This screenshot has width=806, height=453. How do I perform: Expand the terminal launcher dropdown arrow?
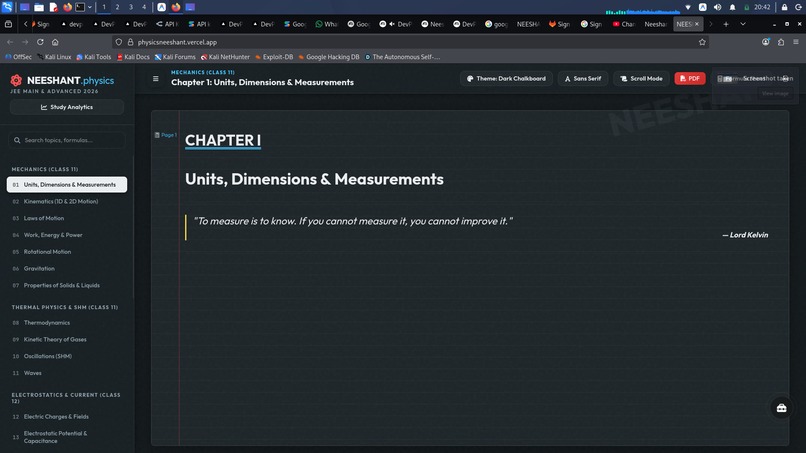click(x=90, y=7)
